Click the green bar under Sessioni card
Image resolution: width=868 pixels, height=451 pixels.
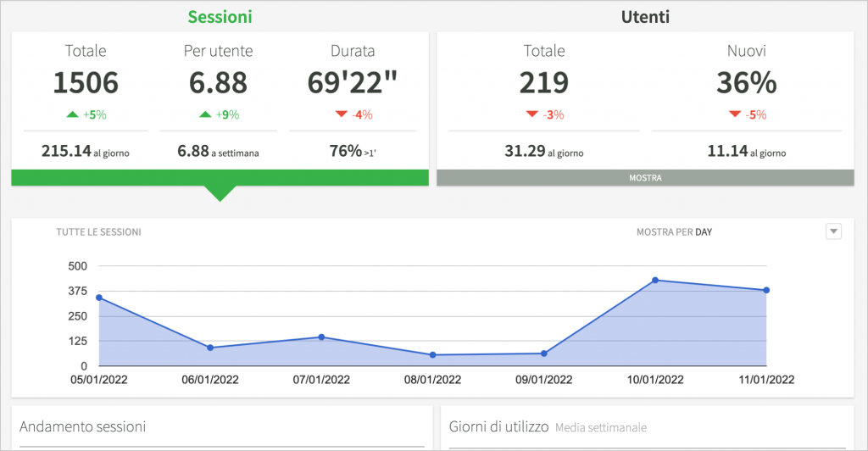click(x=220, y=178)
